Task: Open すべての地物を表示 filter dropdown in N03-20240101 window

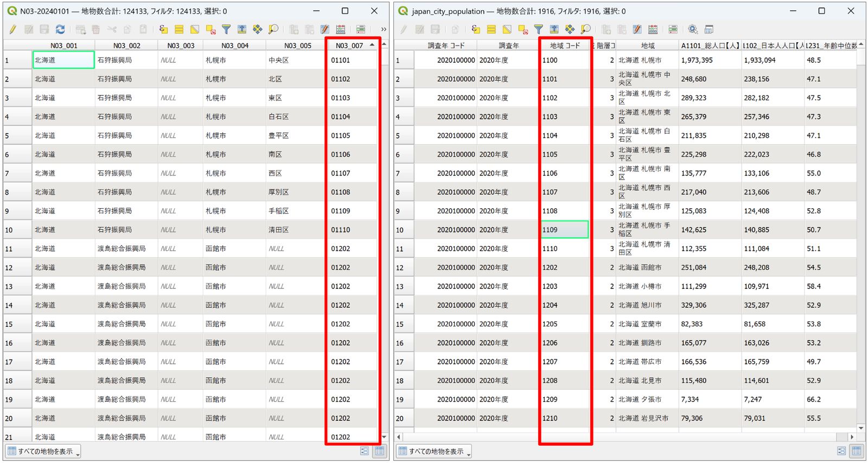Action: [43, 451]
